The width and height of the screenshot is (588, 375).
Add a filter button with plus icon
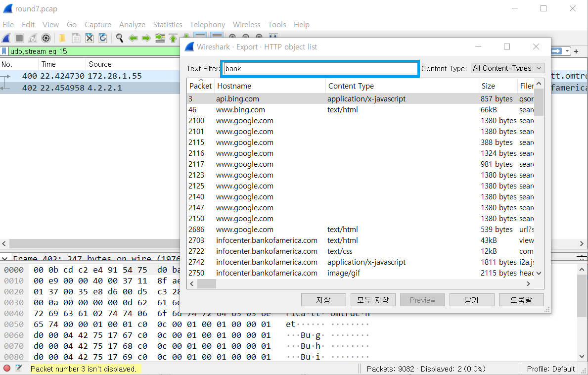(576, 51)
